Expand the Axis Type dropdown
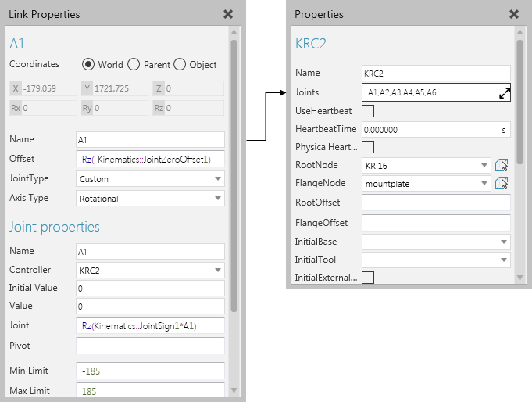 pos(217,199)
